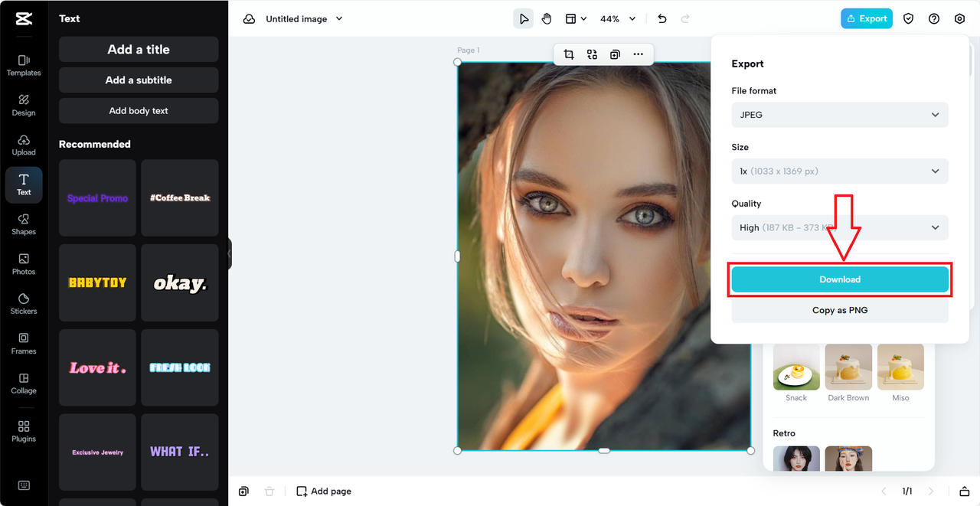
Task: Open the JPEG file format dropdown
Action: point(840,115)
